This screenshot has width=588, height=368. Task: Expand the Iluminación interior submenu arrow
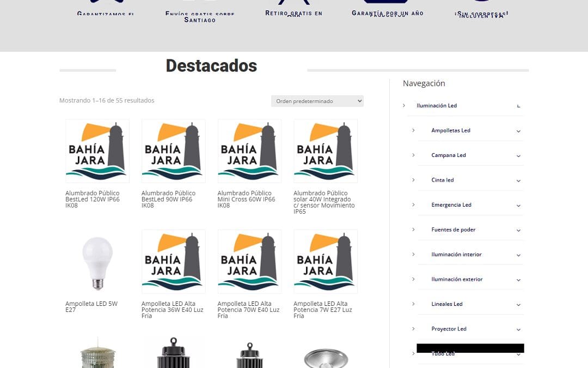pos(518,255)
